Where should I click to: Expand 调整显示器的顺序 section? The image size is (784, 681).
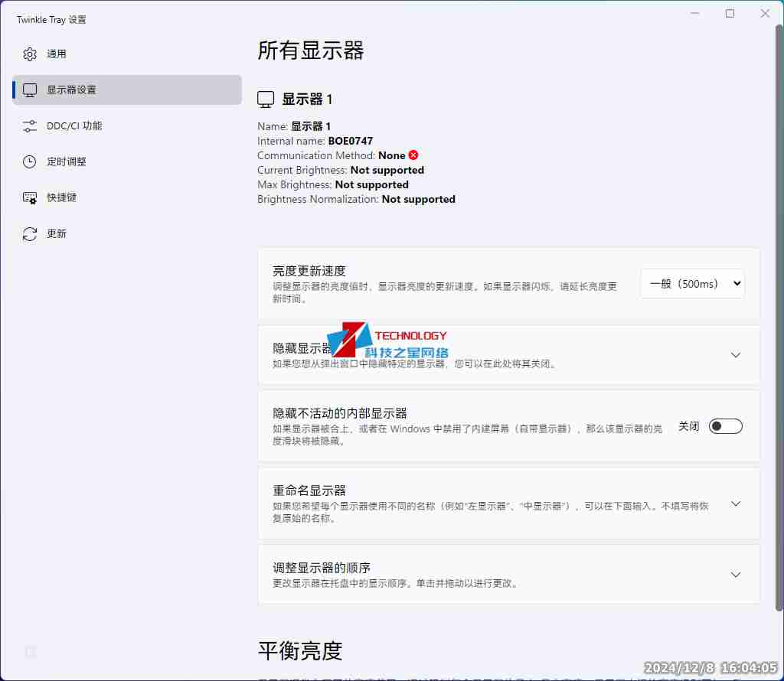tap(736, 575)
